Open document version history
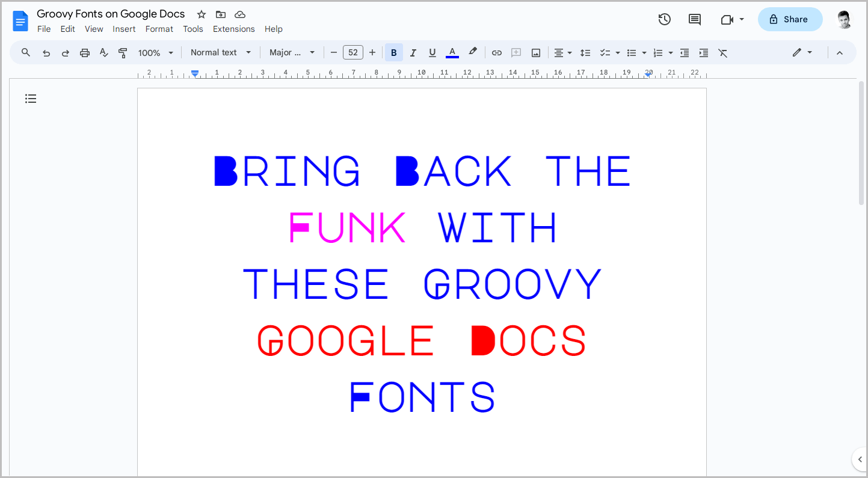The height and width of the screenshot is (478, 868). (x=664, y=19)
